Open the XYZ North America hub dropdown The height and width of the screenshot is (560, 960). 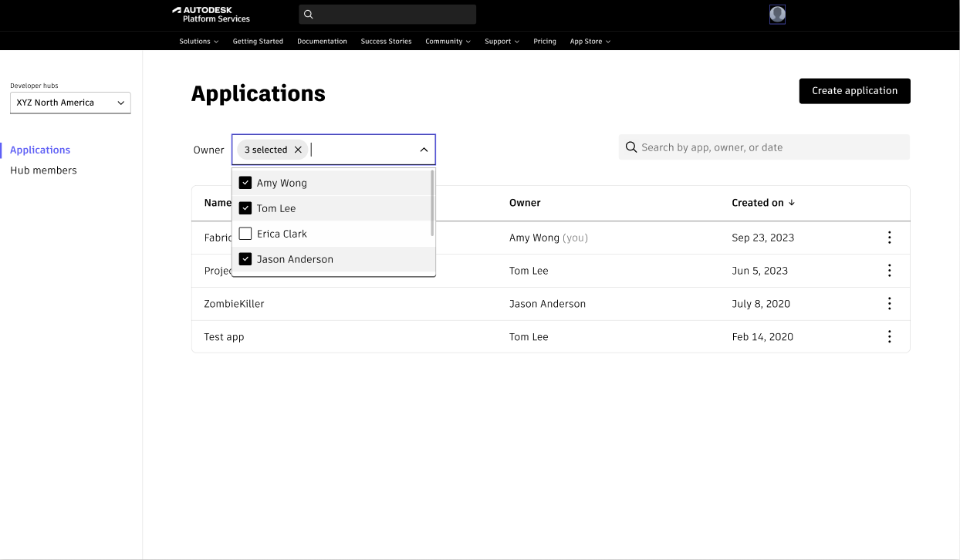click(70, 103)
